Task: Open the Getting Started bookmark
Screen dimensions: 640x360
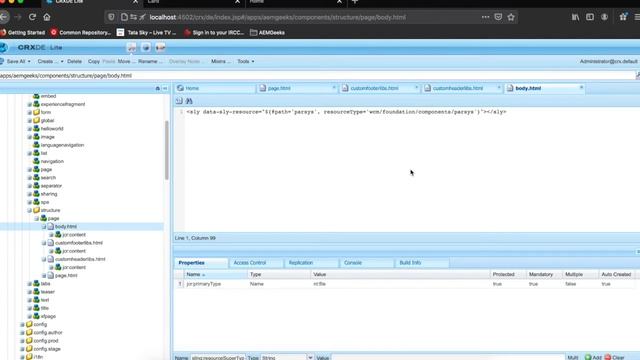Action: (22, 33)
